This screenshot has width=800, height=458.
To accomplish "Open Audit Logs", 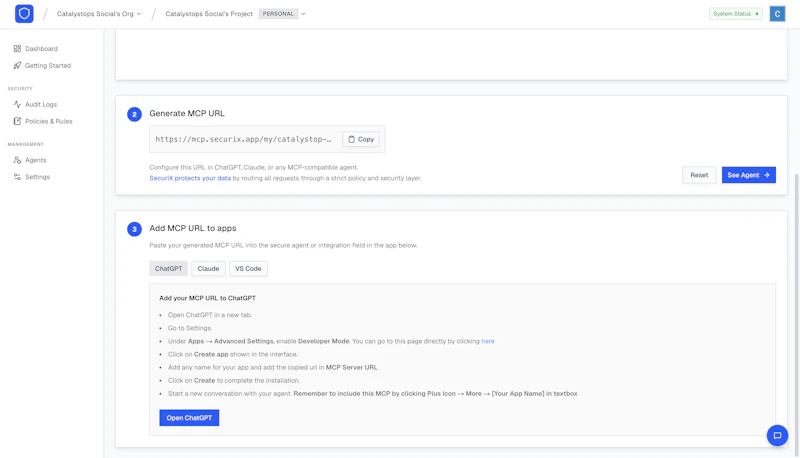I will (35, 104).
